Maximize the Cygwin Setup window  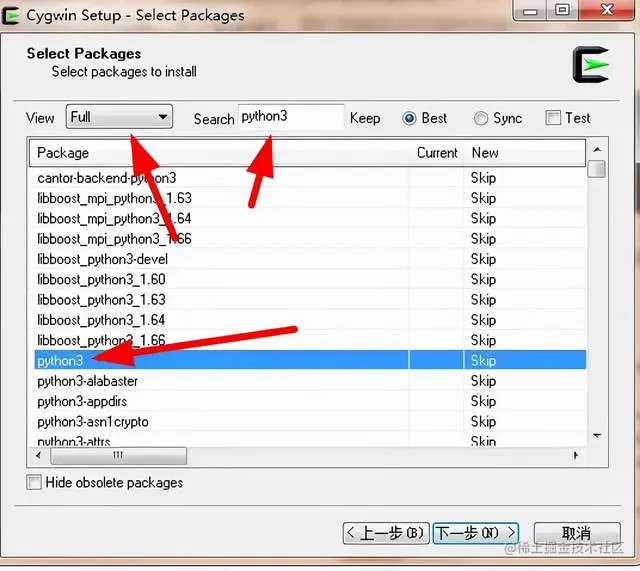click(562, 10)
